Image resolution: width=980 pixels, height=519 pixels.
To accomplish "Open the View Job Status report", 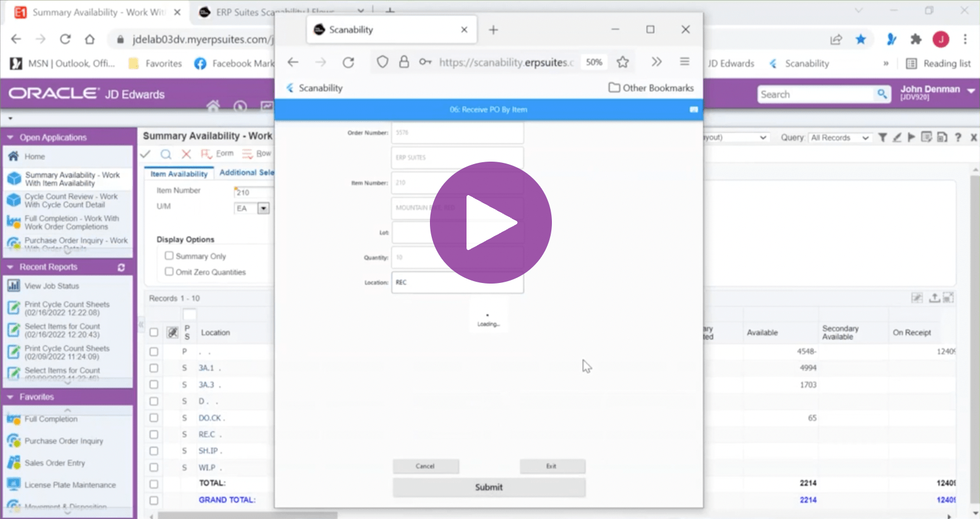I will click(52, 285).
